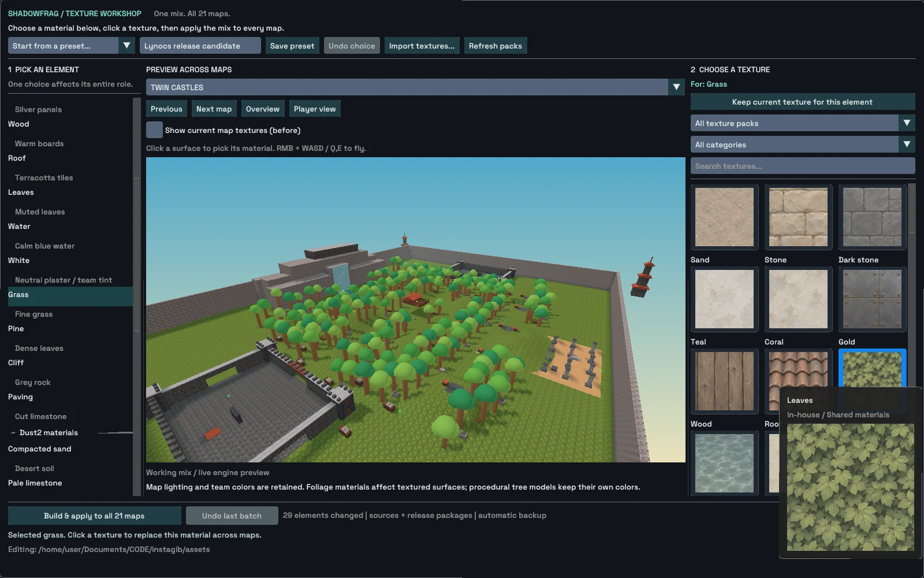Click the Refresh packs button
Screen dimensions: 924x578
coord(495,46)
